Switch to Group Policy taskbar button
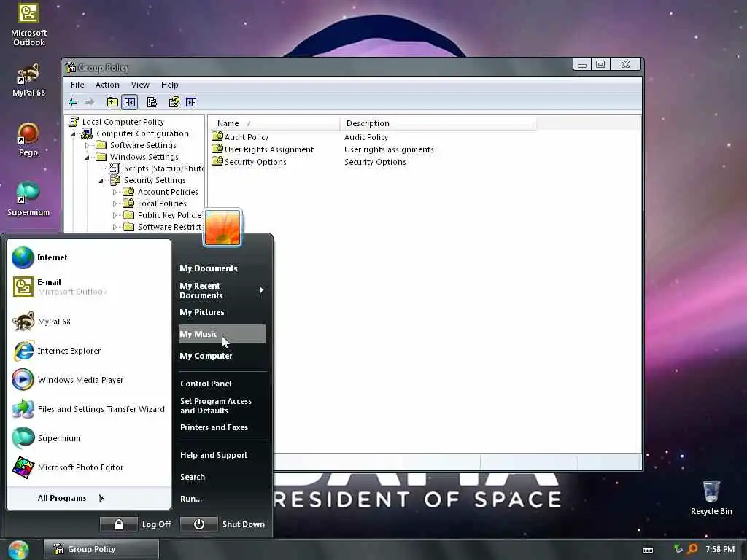This screenshot has width=747, height=560. click(101, 550)
